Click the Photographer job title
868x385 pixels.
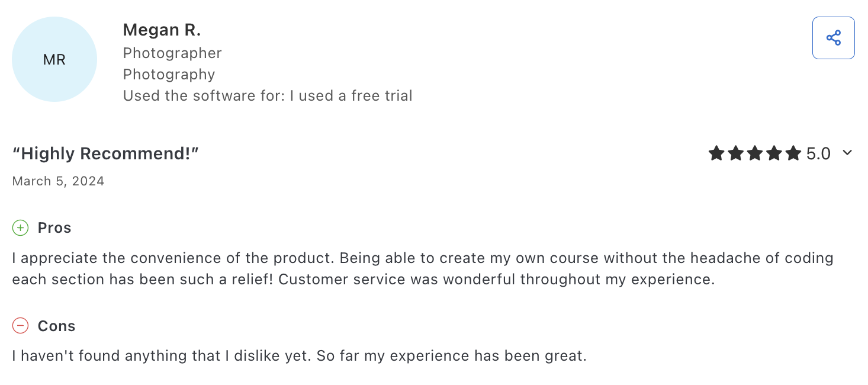click(172, 53)
